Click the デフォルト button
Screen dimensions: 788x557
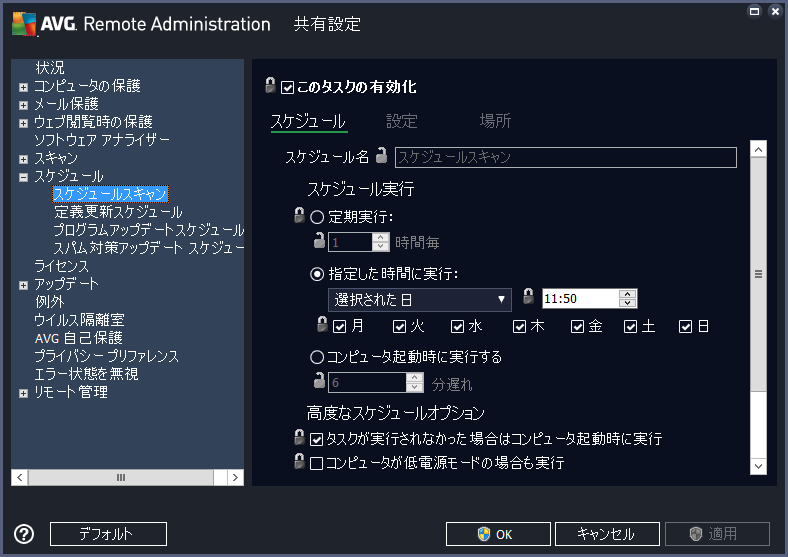(x=108, y=534)
